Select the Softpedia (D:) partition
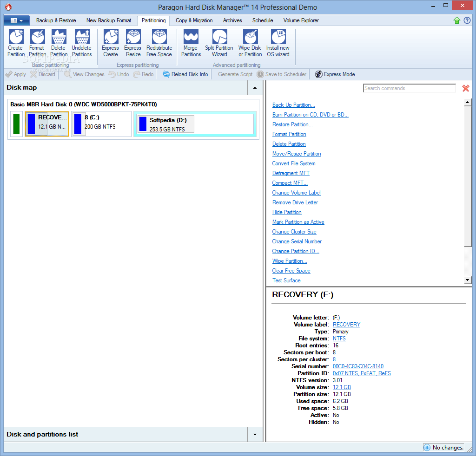 (x=195, y=124)
